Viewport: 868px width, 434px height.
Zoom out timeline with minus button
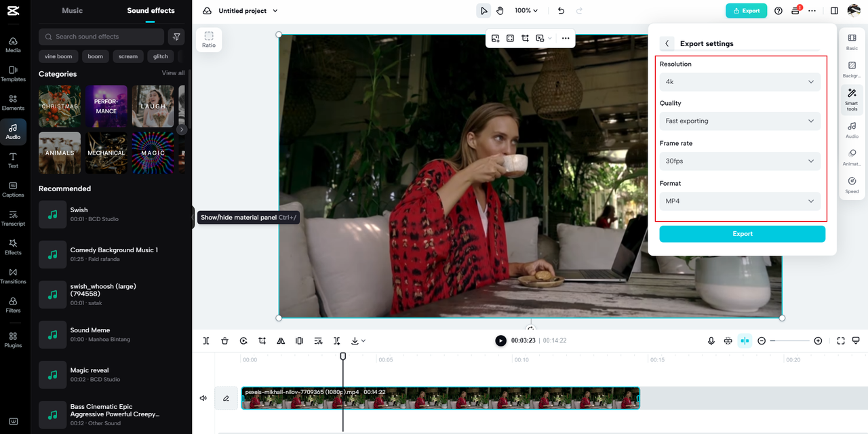click(762, 341)
